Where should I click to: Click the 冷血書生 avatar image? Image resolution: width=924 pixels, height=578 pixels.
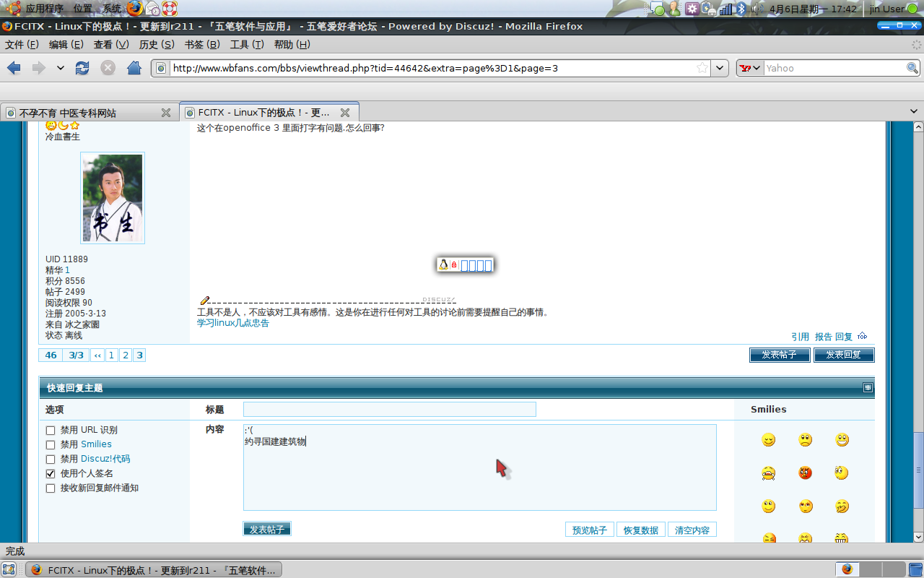(113, 198)
